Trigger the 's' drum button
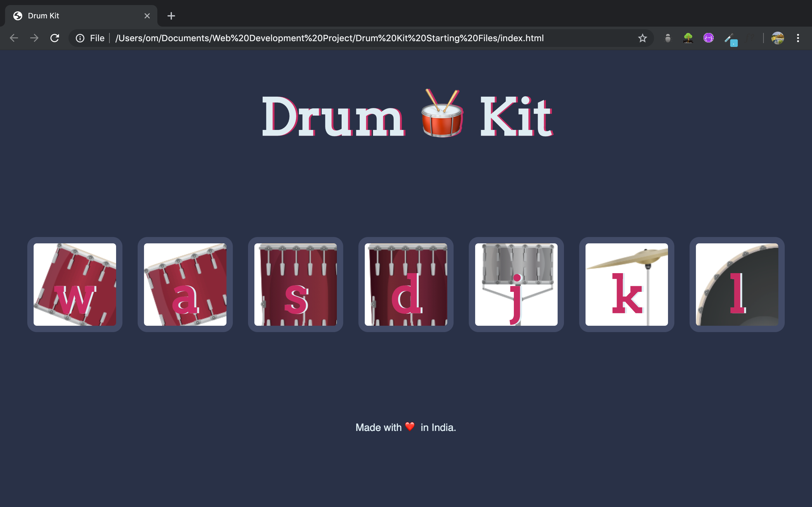 [x=296, y=284]
